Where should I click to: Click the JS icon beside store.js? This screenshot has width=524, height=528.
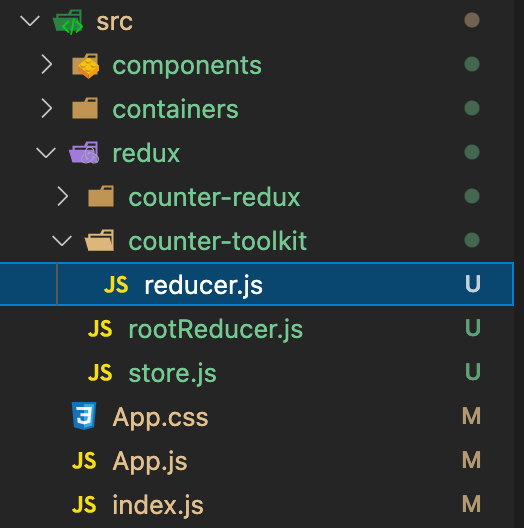[x=100, y=372]
